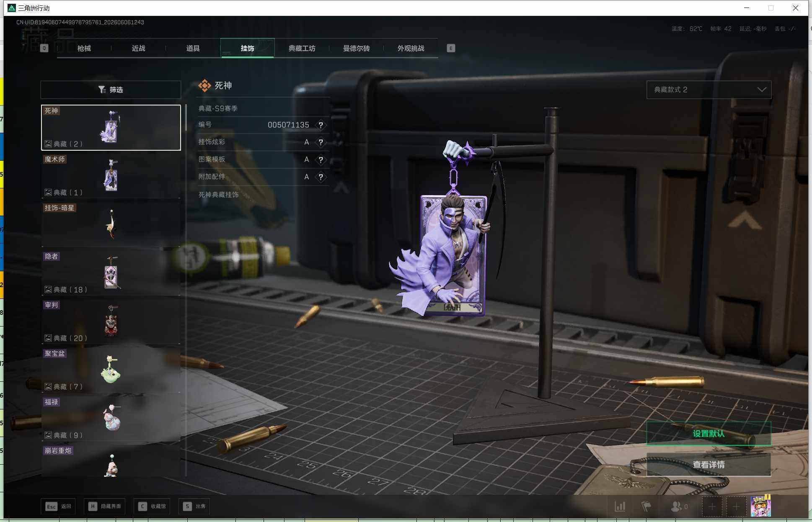Select the 聚宝盆 charm item
The image size is (812, 522).
click(111, 370)
